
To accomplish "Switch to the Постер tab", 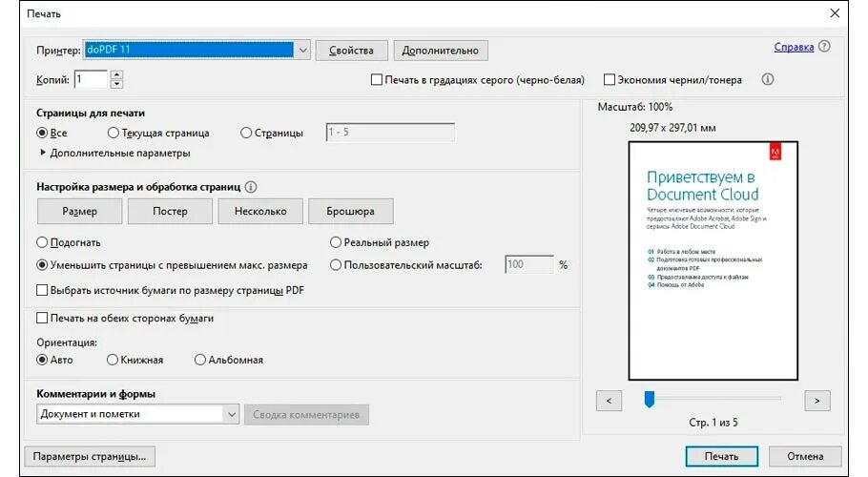I will [x=170, y=212].
